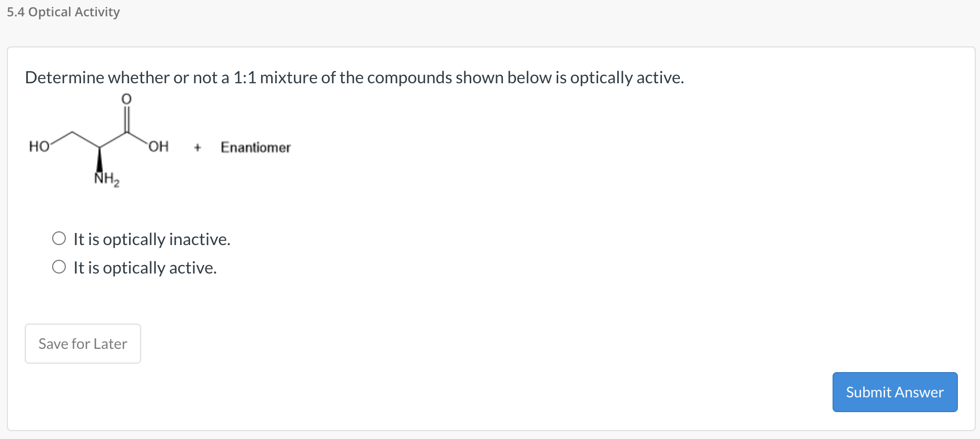Select the "It is optically active" radio button
Viewport: 980px width, 439px height.
(59, 266)
